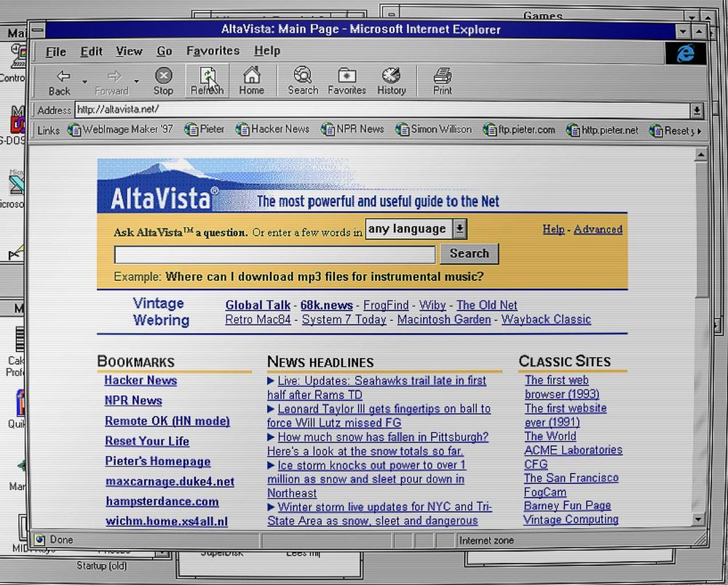
Task: Open the Macintosh Garden link
Action: (444, 319)
